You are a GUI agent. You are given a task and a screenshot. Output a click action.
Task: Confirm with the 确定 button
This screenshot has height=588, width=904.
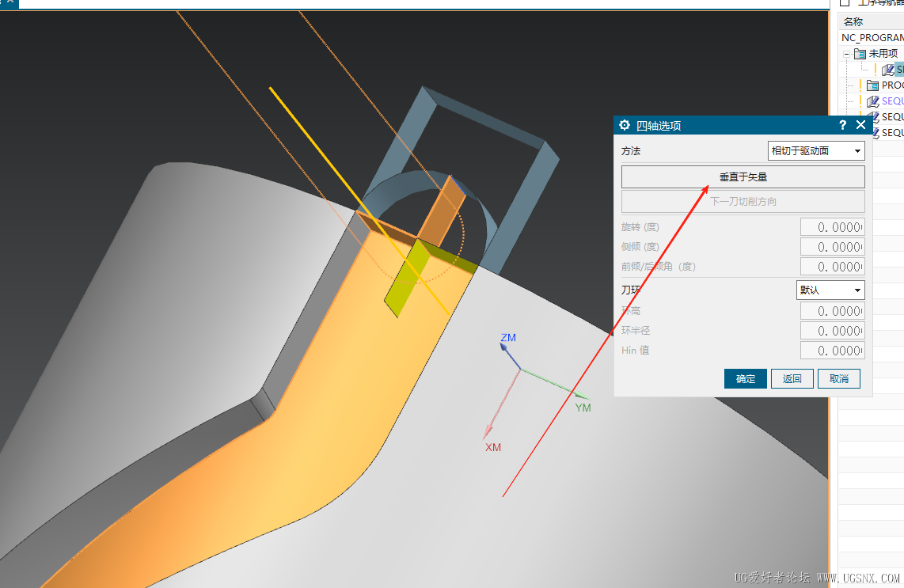point(746,379)
